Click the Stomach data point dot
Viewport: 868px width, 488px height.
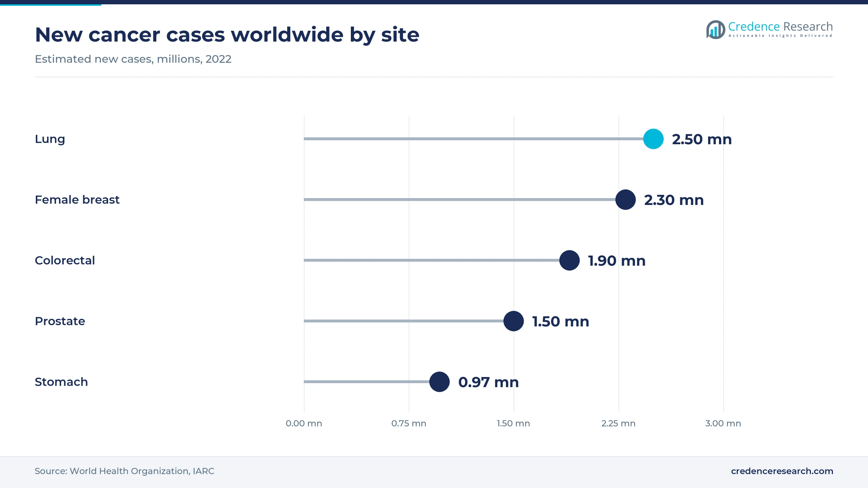coord(439,382)
